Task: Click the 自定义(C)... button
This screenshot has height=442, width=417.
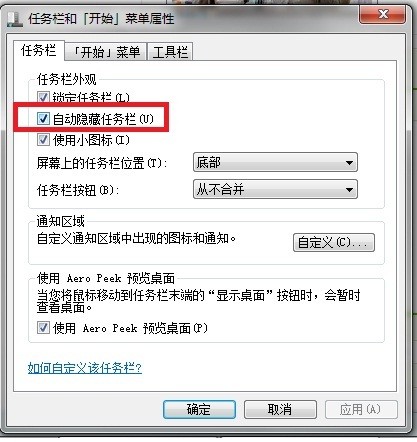Action: coord(334,242)
